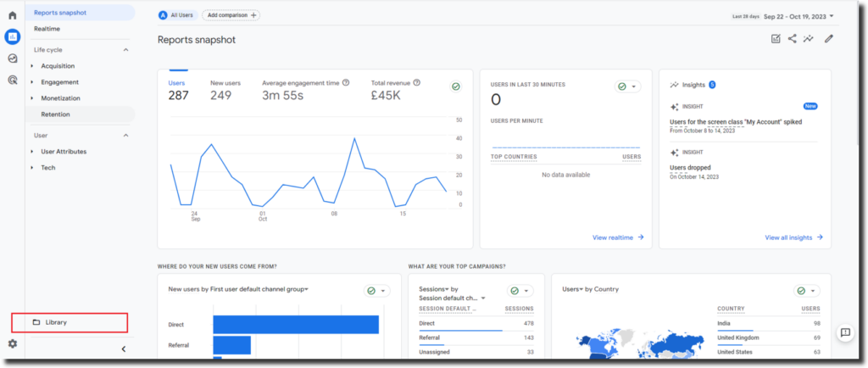Open the realtime card checkmark dropdown

[x=627, y=86]
